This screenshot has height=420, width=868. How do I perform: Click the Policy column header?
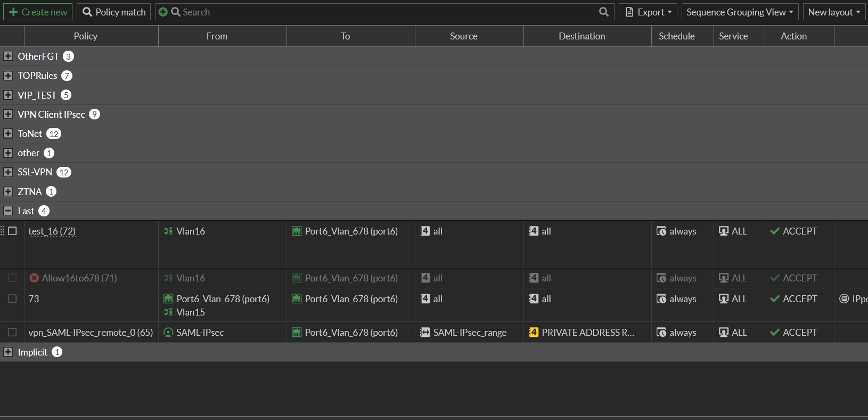coord(91,36)
